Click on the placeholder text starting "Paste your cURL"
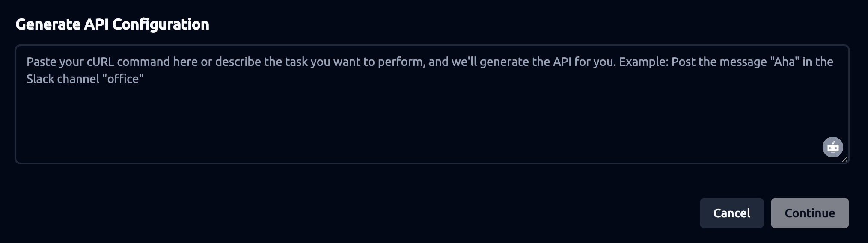 coord(430,70)
